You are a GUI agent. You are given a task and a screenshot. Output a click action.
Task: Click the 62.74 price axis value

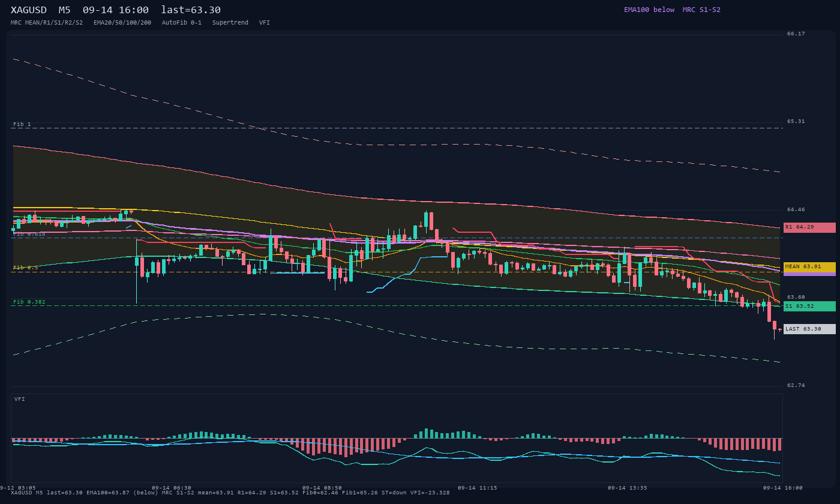coord(796,385)
